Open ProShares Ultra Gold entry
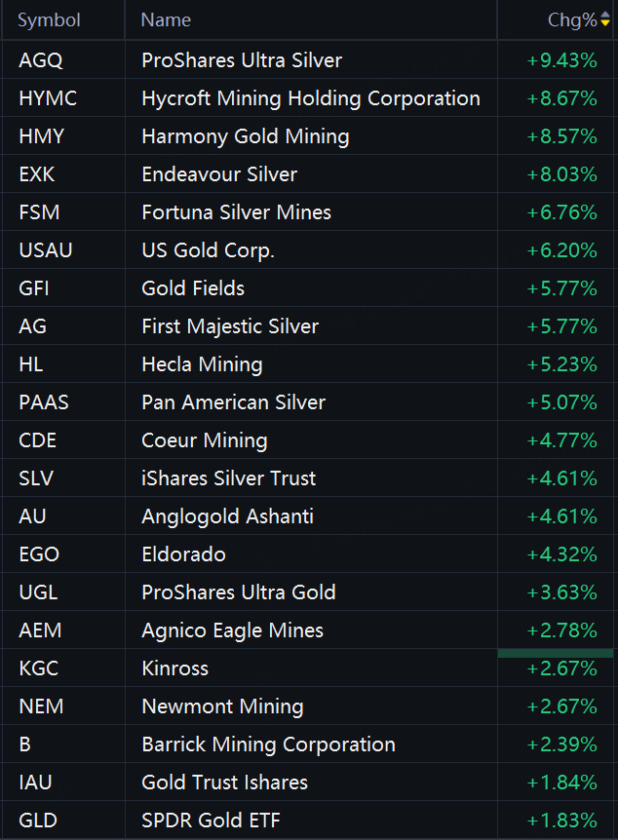The height and width of the screenshot is (840, 618). click(x=238, y=592)
